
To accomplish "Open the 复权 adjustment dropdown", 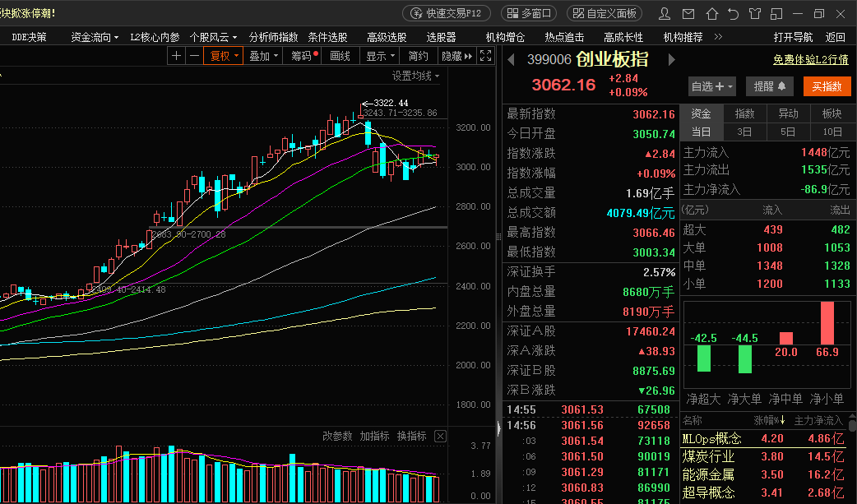I will [x=223, y=56].
